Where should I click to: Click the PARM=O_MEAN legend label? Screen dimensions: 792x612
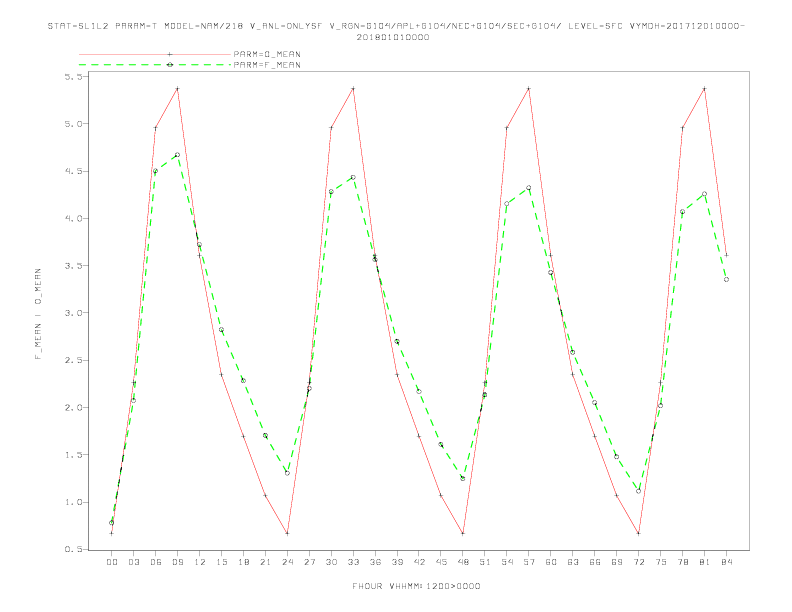click(267, 54)
